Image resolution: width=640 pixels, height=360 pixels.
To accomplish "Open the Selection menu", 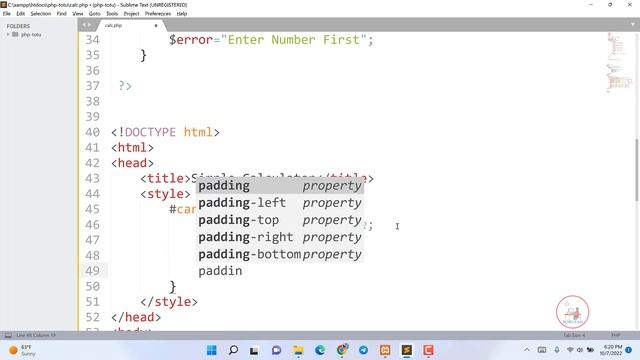I will point(41,13).
